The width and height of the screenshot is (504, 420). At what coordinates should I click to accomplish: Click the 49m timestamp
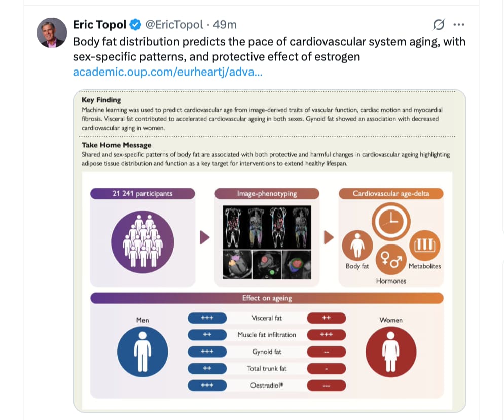(x=225, y=25)
